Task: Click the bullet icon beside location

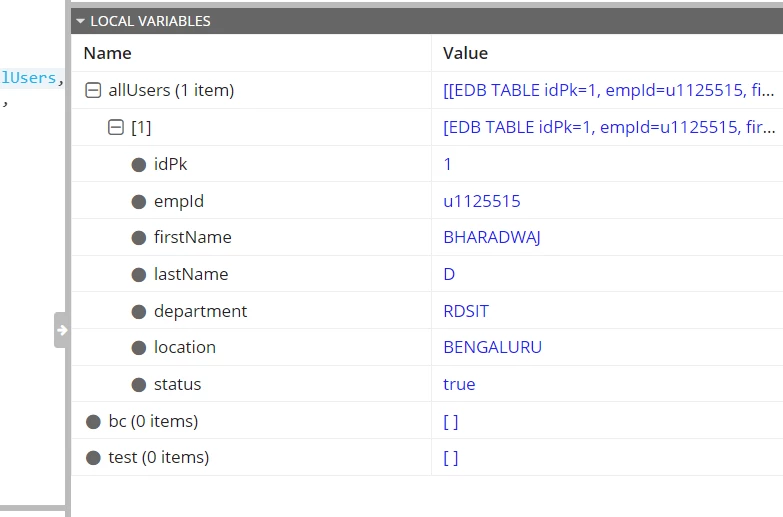Action: click(x=139, y=348)
